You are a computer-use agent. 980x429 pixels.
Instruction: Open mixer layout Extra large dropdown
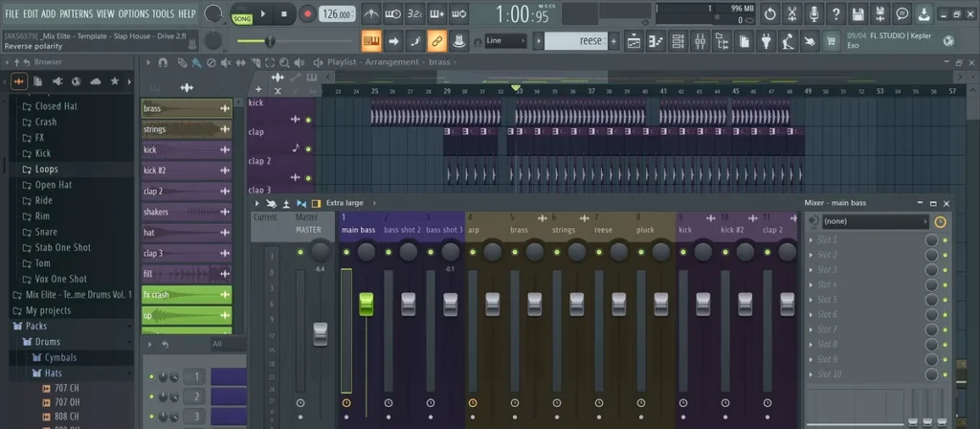pyautogui.click(x=348, y=203)
